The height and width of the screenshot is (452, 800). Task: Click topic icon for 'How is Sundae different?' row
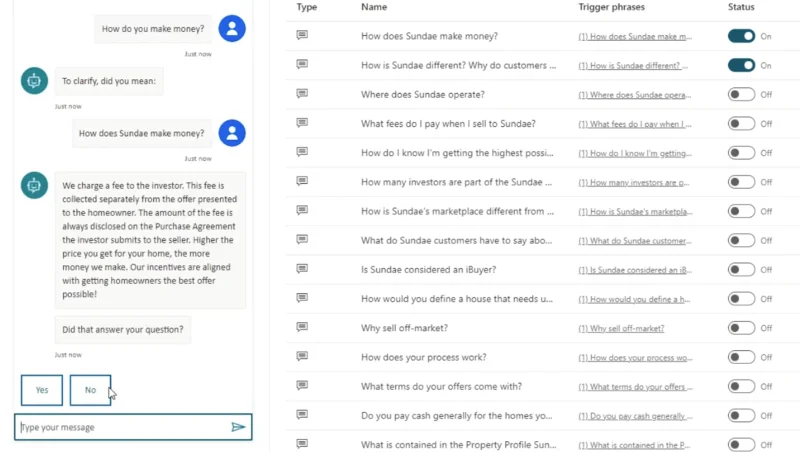pyautogui.click(x=302, y=64)
